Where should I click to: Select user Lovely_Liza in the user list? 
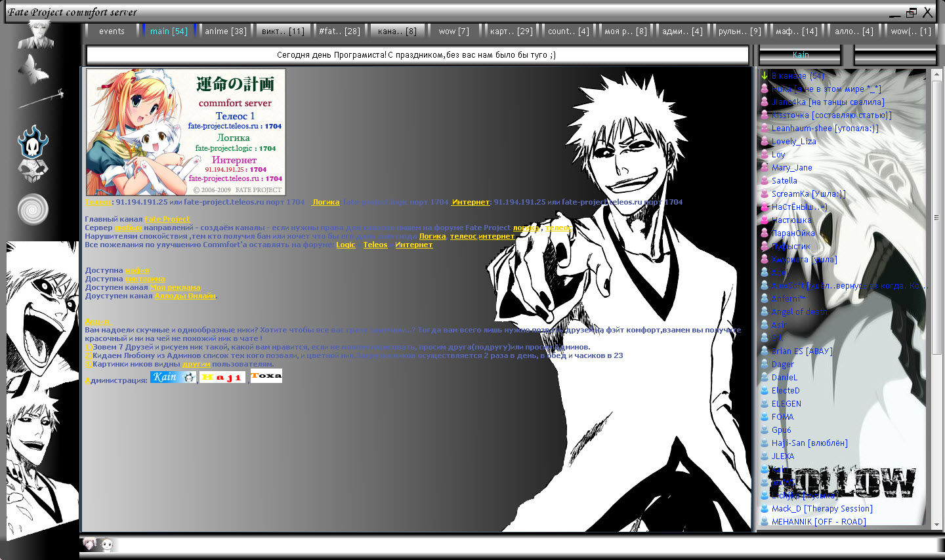[793, 142]
